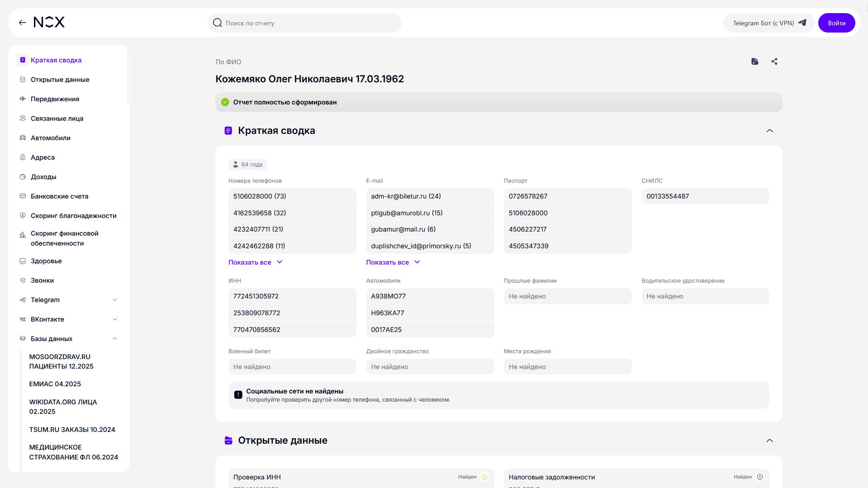The width and height of the screenshot is (868, 488).
Task: Expand the Telegram sidebar submenu
Action: coord(115,300)
